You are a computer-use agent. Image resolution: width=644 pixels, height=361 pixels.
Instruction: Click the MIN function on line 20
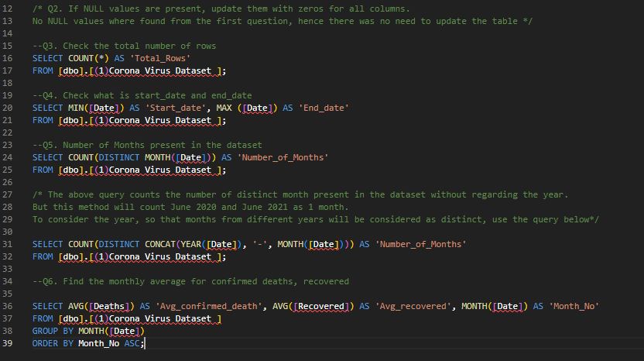click(x=76, y=108)
